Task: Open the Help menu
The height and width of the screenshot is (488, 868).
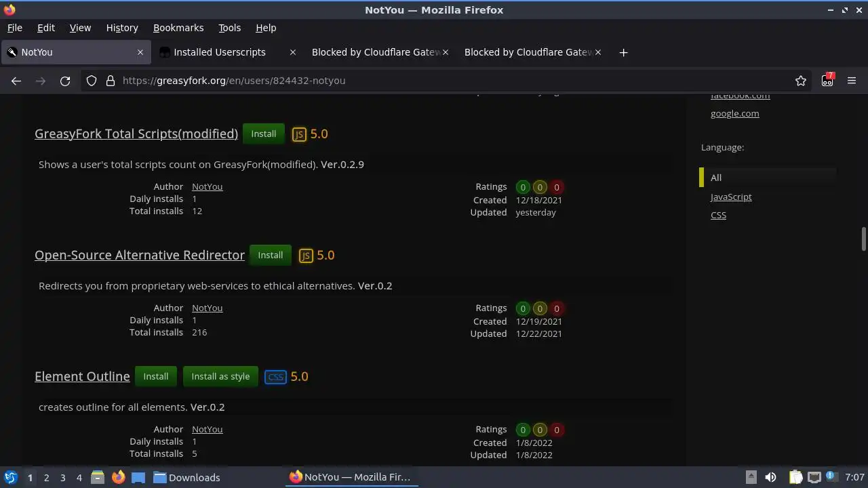Action: 266,28
